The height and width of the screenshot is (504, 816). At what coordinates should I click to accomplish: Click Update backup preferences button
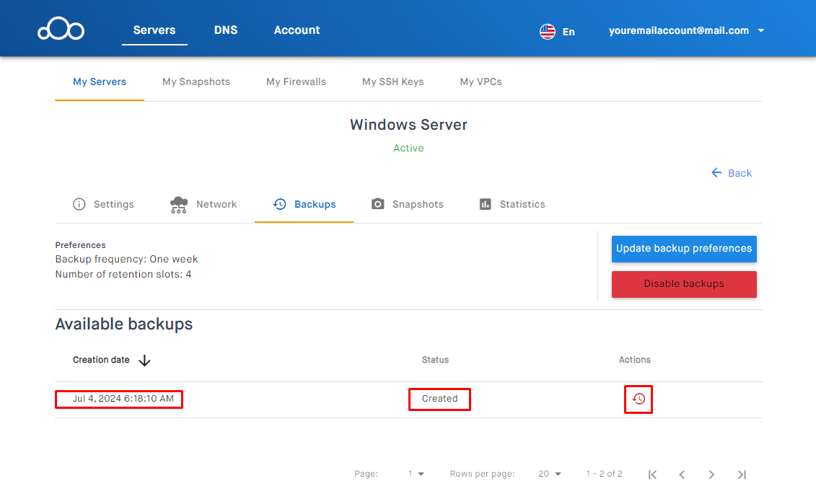tap(684, 249)
